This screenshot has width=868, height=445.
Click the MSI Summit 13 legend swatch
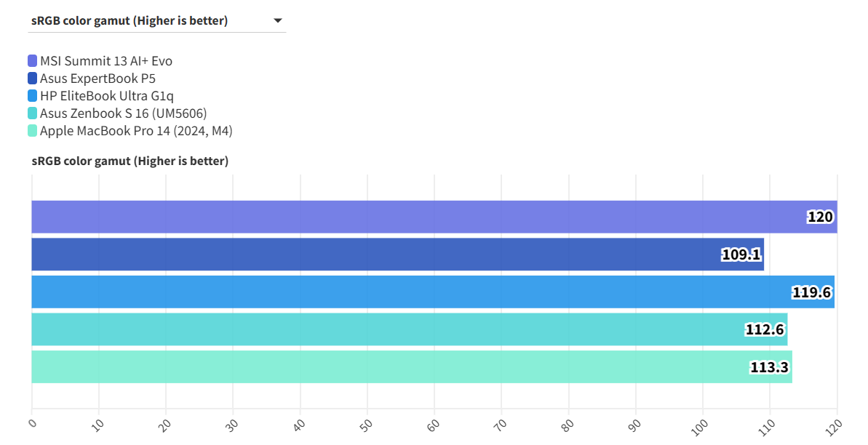point(33,61)
